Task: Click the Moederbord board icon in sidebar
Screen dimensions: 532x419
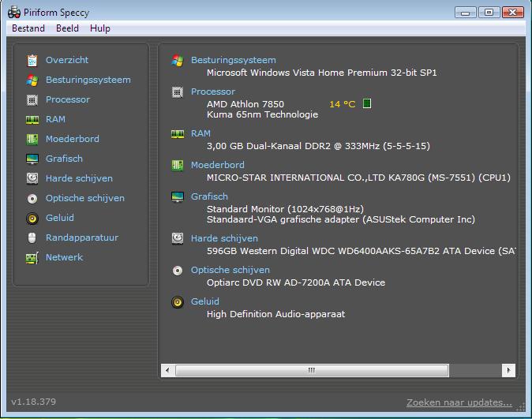Action: (x=32, y=139)
